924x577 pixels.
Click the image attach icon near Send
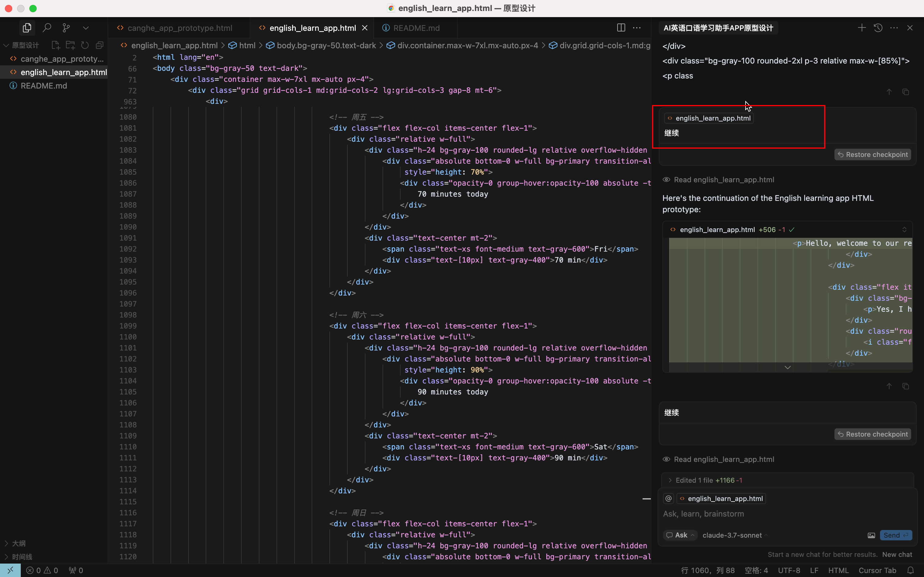pos(871,535)
